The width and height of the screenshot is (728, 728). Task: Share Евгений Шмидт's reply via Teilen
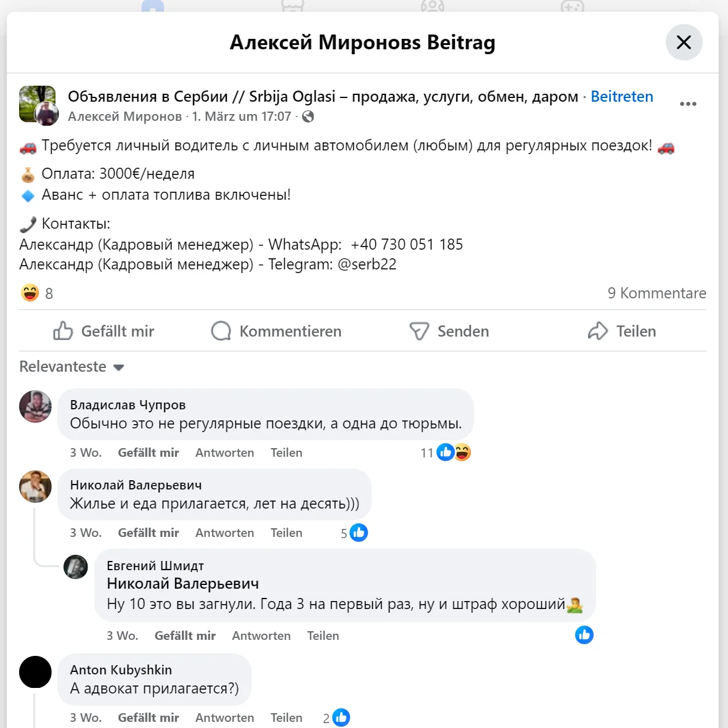pyautogui.click(x=323, y=636)
